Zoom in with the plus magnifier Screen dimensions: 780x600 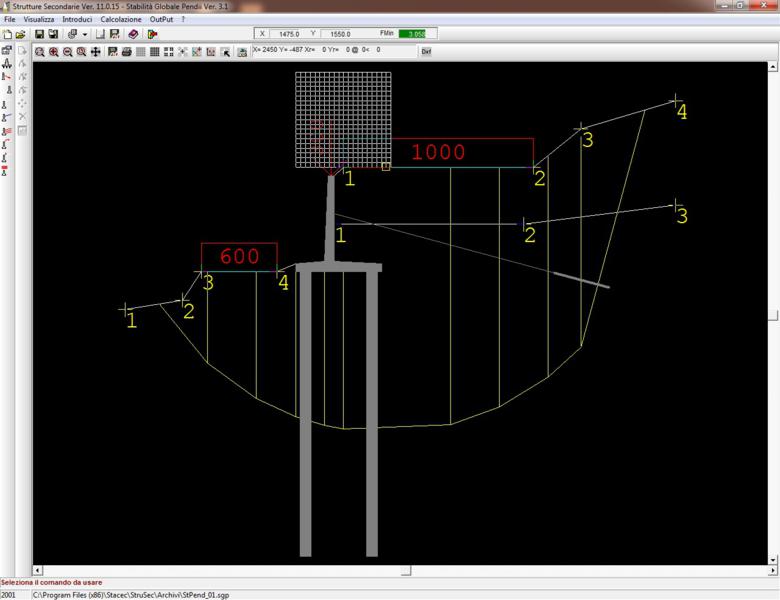tap(54, 52)
